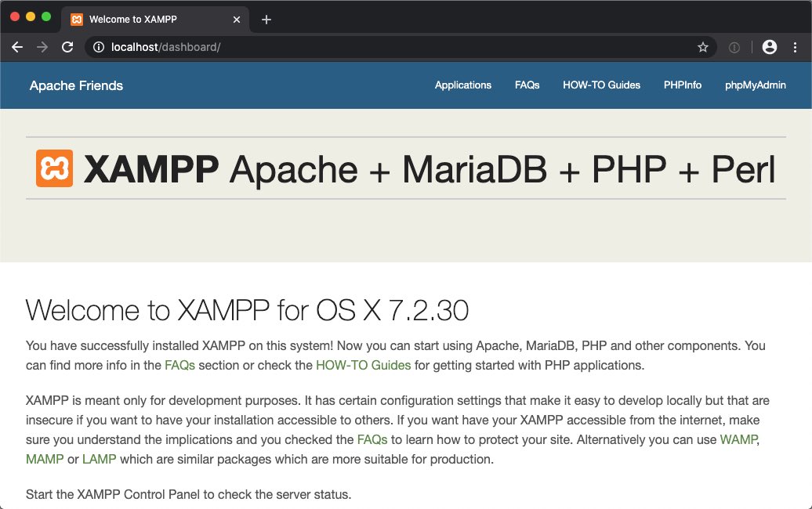812x509 pixels.
Task: Open the Chrome profile avatar
Action: 770,47
